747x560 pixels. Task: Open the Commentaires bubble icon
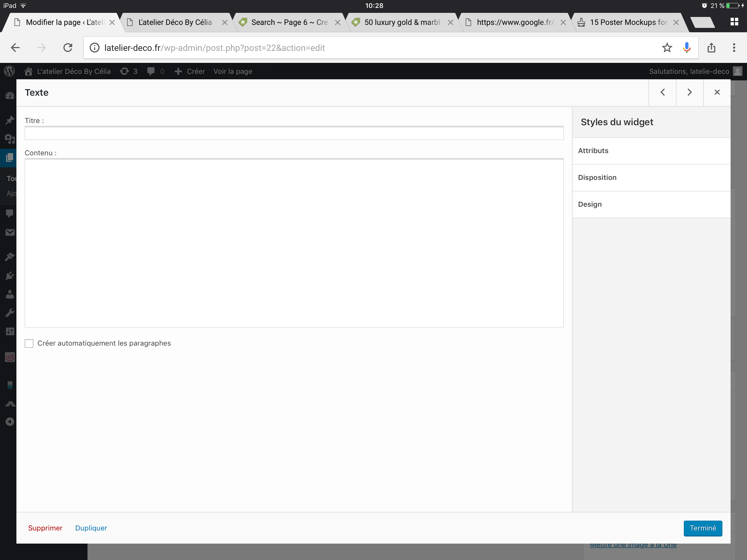10,213
